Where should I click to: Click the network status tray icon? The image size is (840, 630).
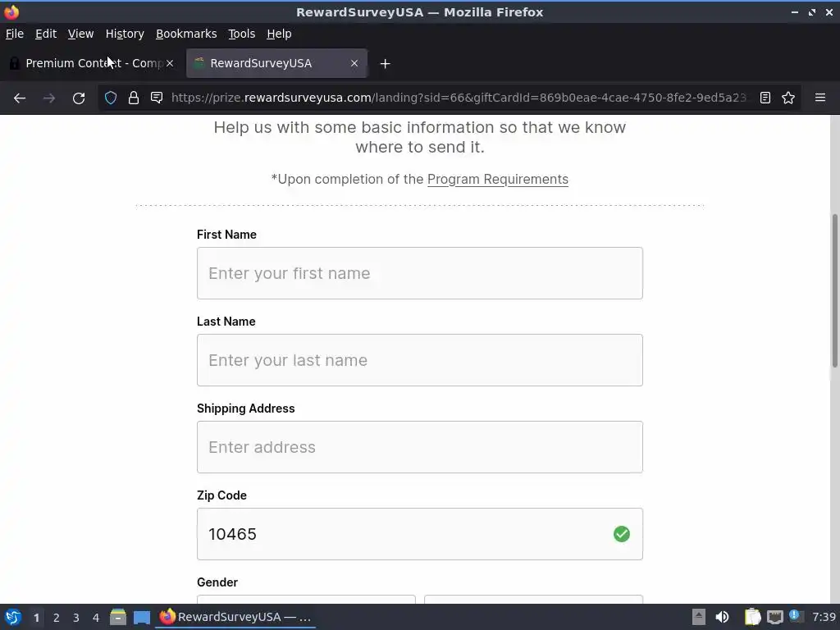tap(774, 617)
